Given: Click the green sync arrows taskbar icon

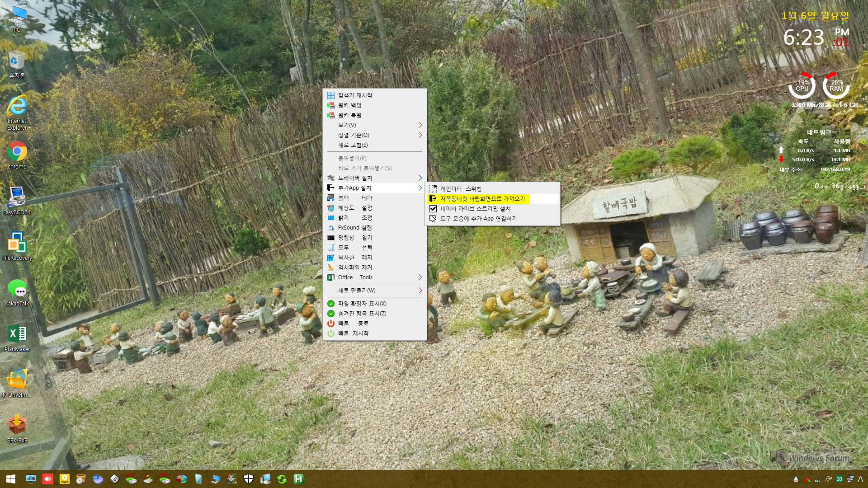Looking at the screenshot, I should point(282,479).
